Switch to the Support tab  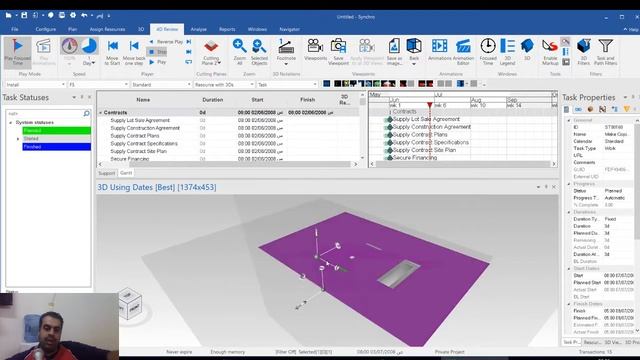(x=107, y=173)
